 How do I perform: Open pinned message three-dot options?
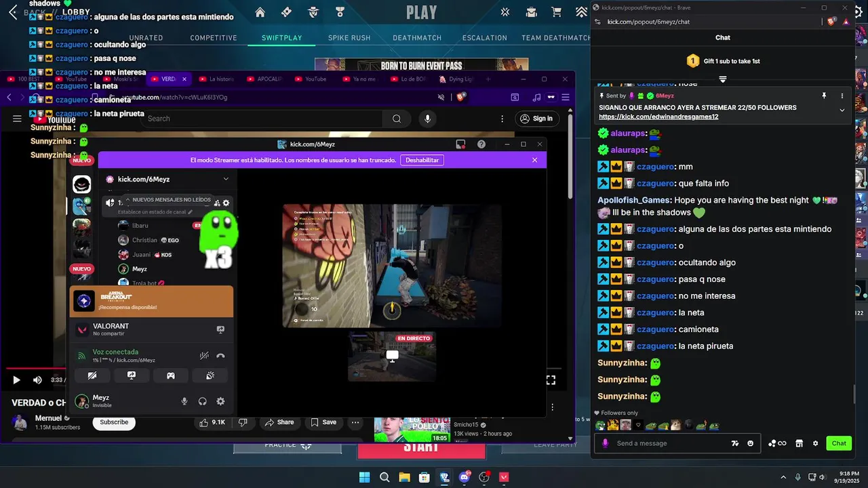(x=842, y=96)
